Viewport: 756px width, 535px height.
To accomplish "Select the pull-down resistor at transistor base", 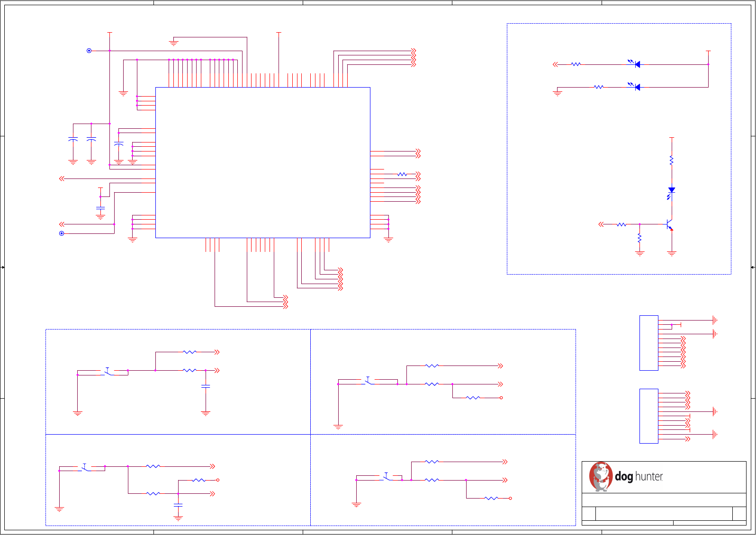I will (639, 238).
